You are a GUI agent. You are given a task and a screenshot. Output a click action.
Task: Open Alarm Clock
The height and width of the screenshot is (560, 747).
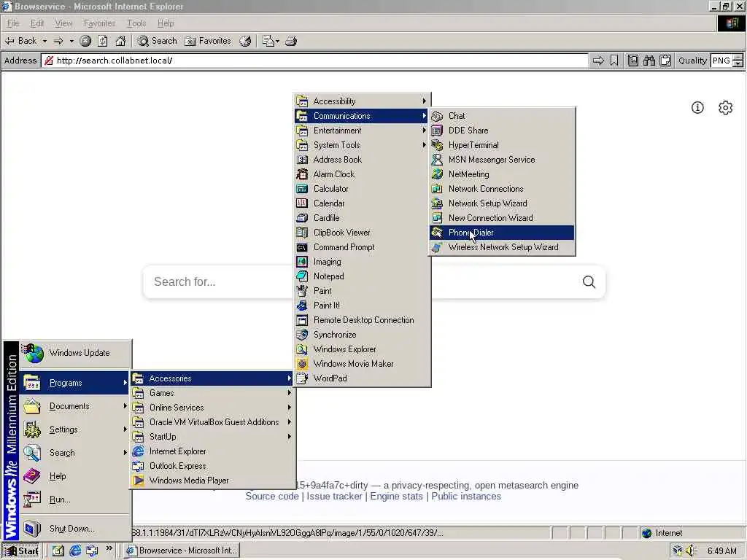(362, 174)
